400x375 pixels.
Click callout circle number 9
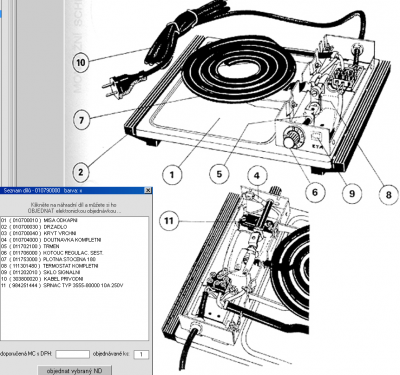coord(352,193)
